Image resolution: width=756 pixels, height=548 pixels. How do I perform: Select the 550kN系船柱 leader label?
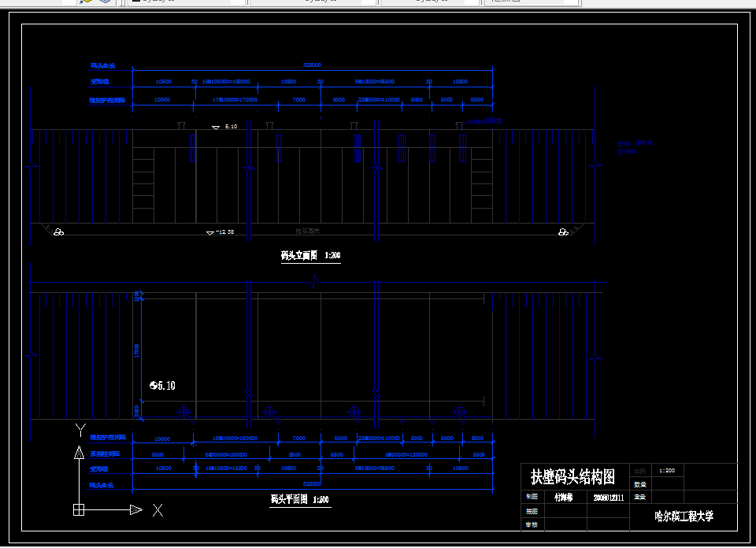(x=485, y=121)
